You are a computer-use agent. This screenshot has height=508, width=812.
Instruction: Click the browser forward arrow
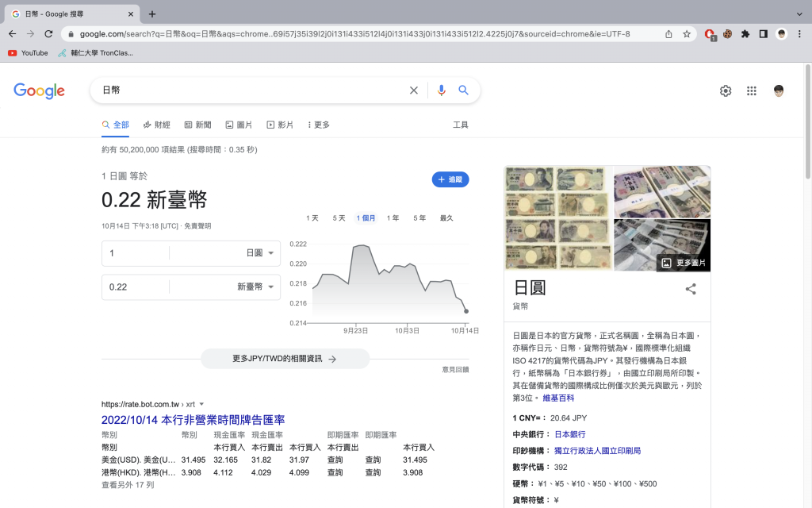pyautogui.click(x=31, y=33)
